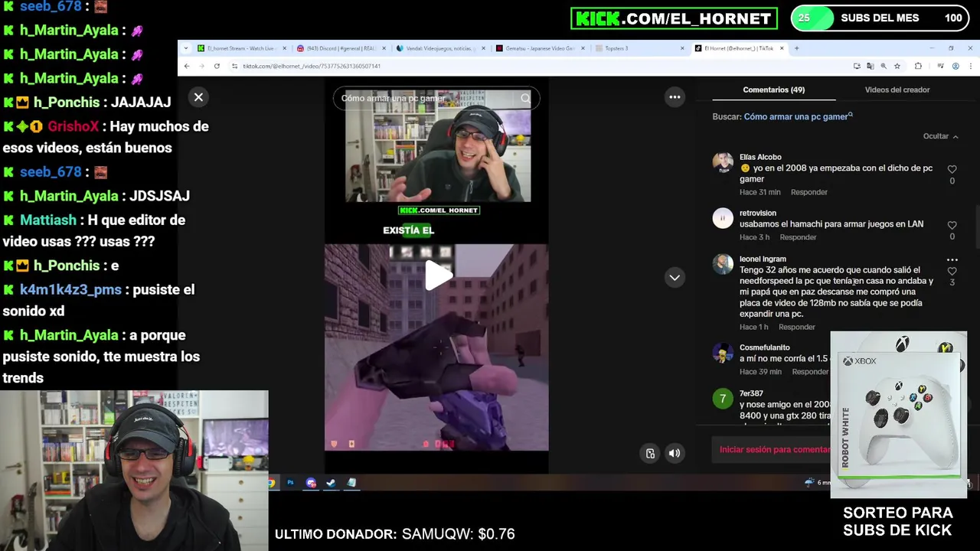Go to next video with down chevron

coord(675,278)
